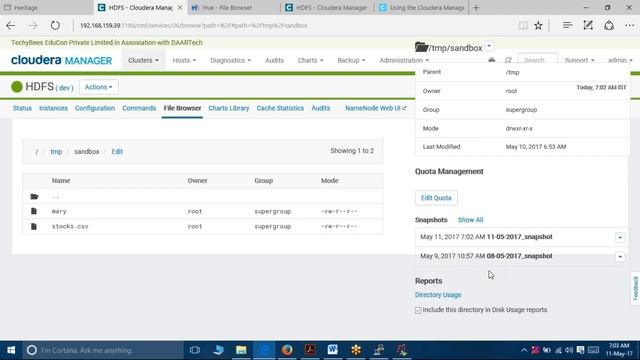Click Cloudera Manager search field
Screen dimensions: 640x360
[538, 60]
